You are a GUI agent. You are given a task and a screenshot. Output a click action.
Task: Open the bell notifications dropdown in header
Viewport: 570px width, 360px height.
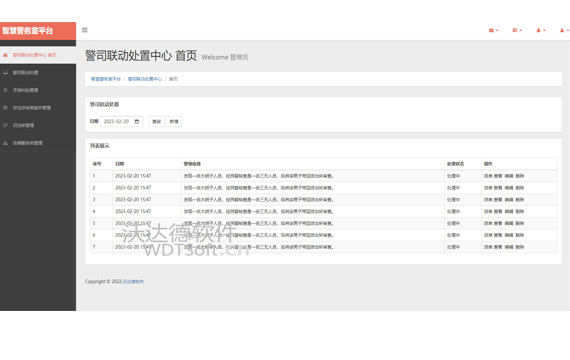click(541, 31)
